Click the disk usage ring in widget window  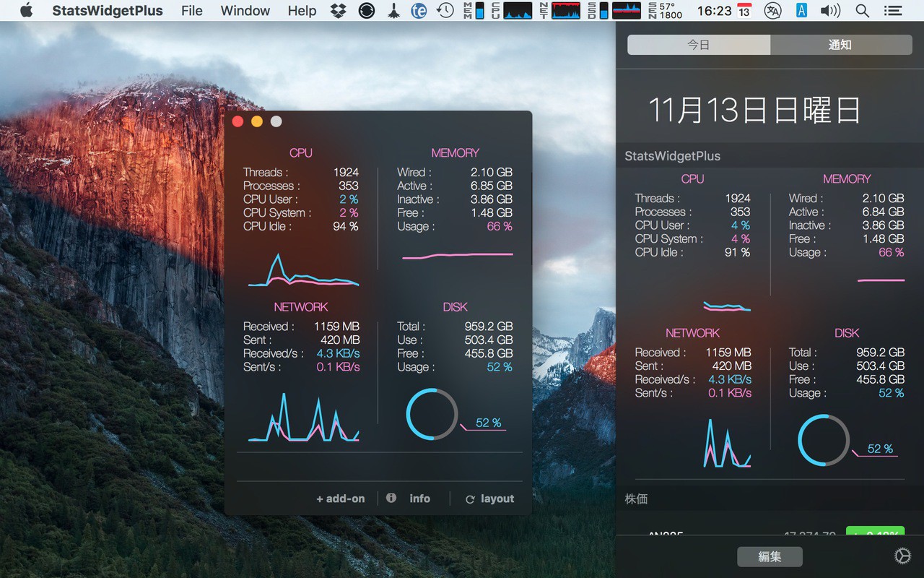[432, 414]
